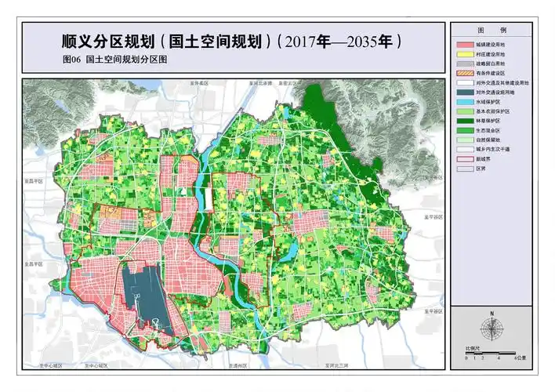Image resolution: width=555 pixels, height=392 pixels.
Task: Click the map title 顺义分区规划
Action: [103, 40]
